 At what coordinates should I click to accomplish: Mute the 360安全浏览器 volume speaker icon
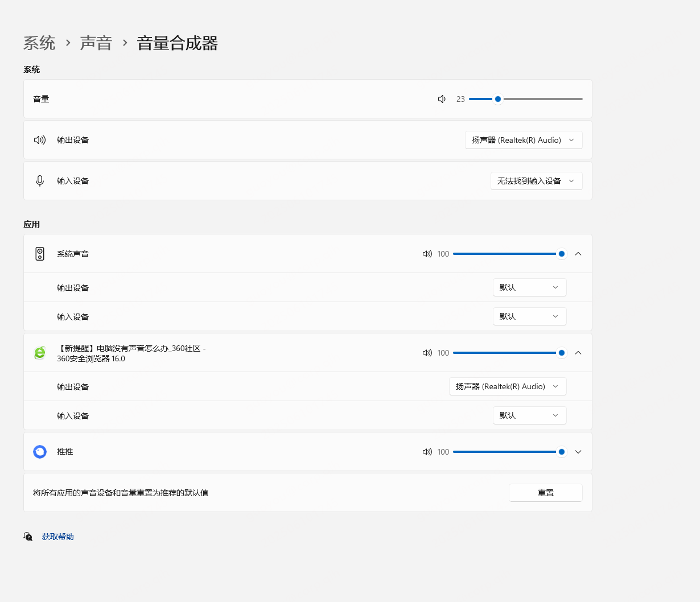coord(427,353)
